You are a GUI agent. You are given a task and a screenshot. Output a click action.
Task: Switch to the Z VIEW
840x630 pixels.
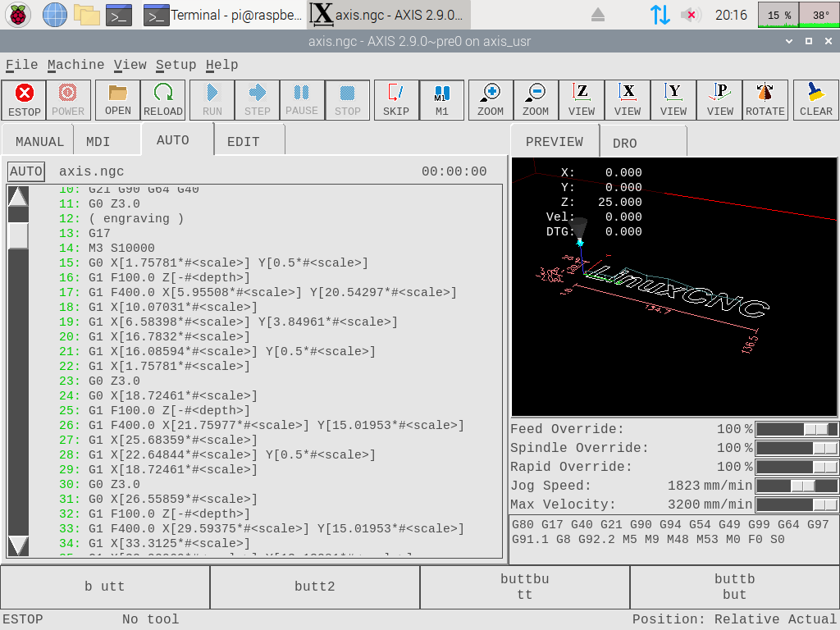coord(582,100)
